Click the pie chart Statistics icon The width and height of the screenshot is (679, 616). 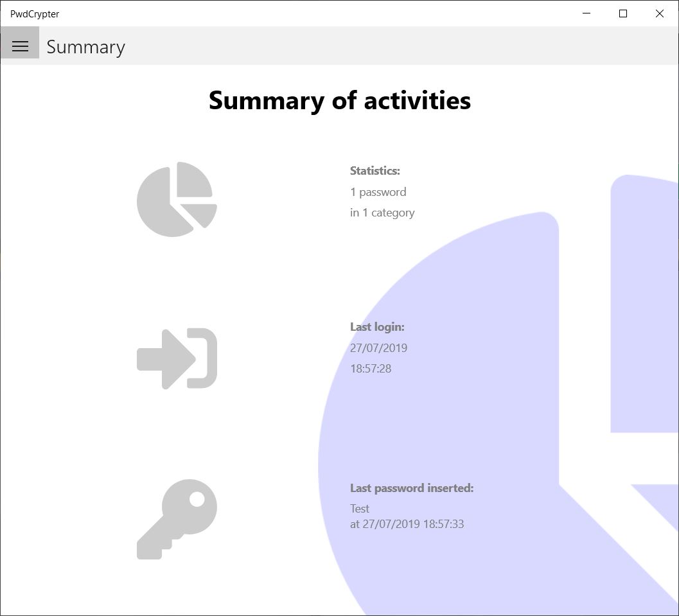[177, 199]
